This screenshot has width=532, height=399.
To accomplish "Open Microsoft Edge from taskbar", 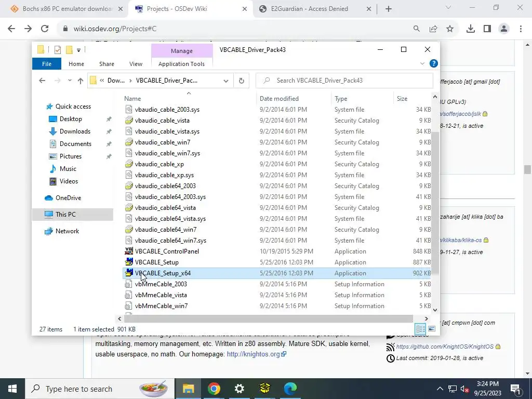I will [x=290, y=389].
